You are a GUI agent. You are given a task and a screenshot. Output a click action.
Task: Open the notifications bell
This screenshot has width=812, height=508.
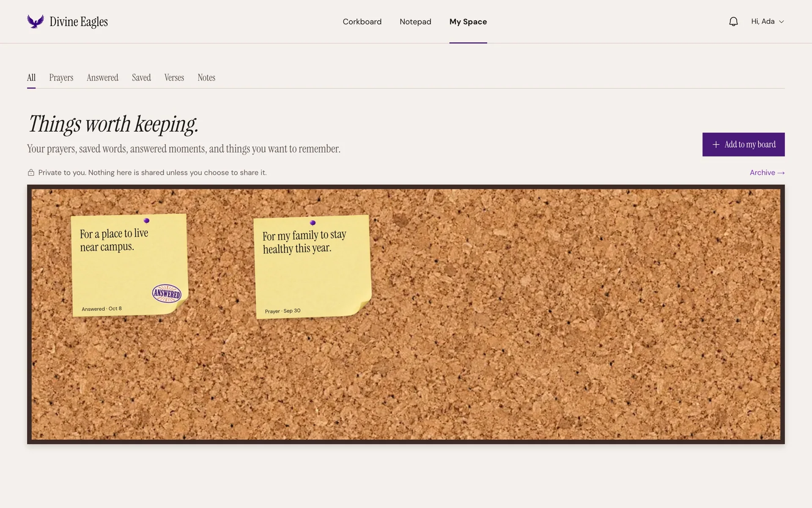click(733, 22)
